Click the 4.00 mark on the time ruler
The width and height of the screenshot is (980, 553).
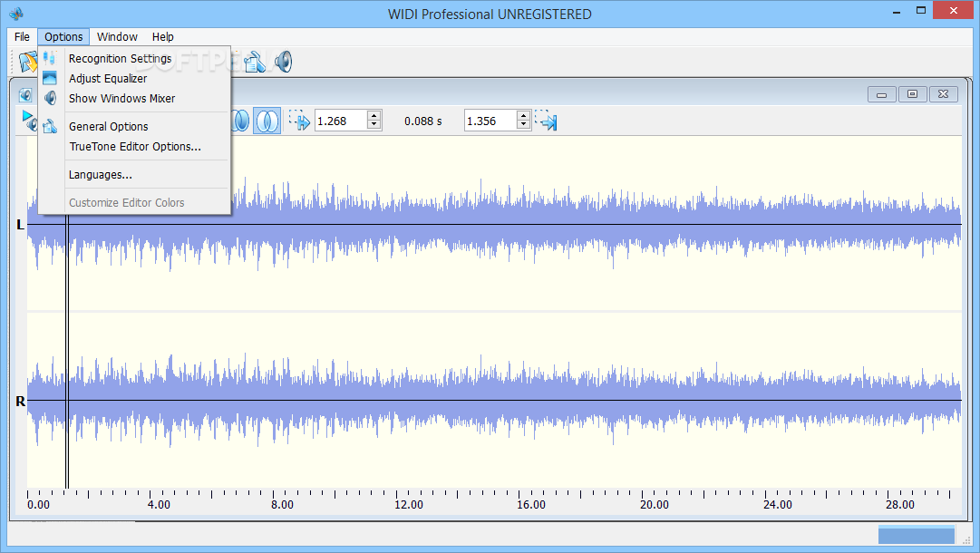pyautogui.click(x=159, y=504)
